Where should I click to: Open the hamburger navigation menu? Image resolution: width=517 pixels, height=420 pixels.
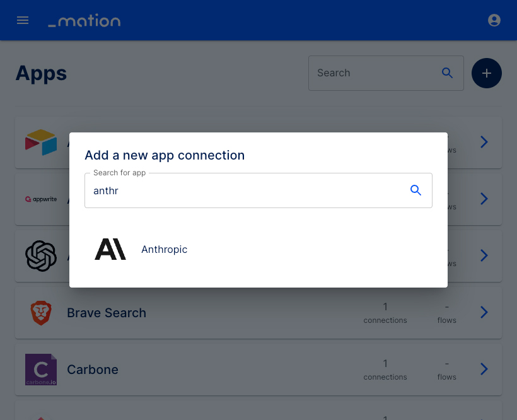tap(23, 20)
